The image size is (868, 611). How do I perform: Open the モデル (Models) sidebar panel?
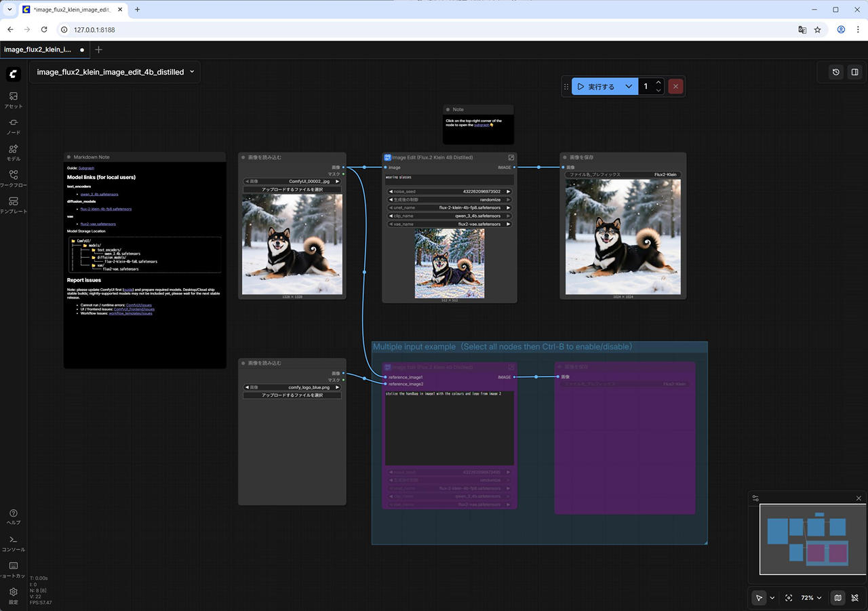click(x=14, y=153)
